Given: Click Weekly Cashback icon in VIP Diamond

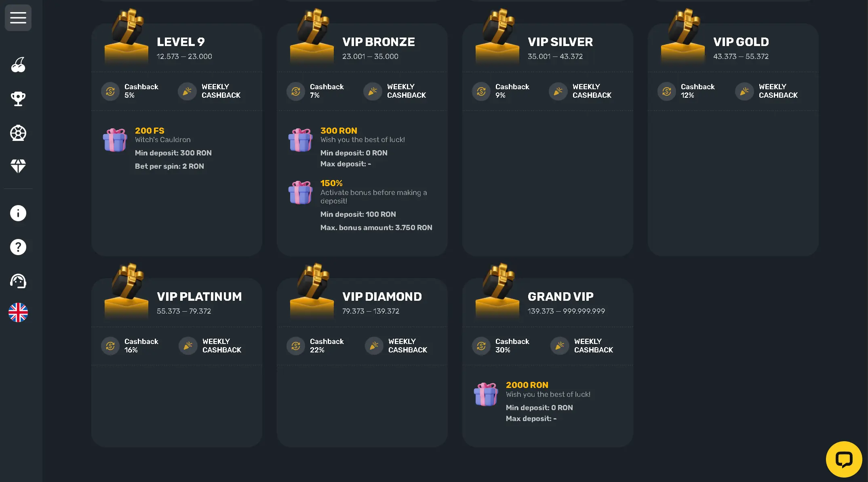Looking at the screenshot, I should (374, 346).
